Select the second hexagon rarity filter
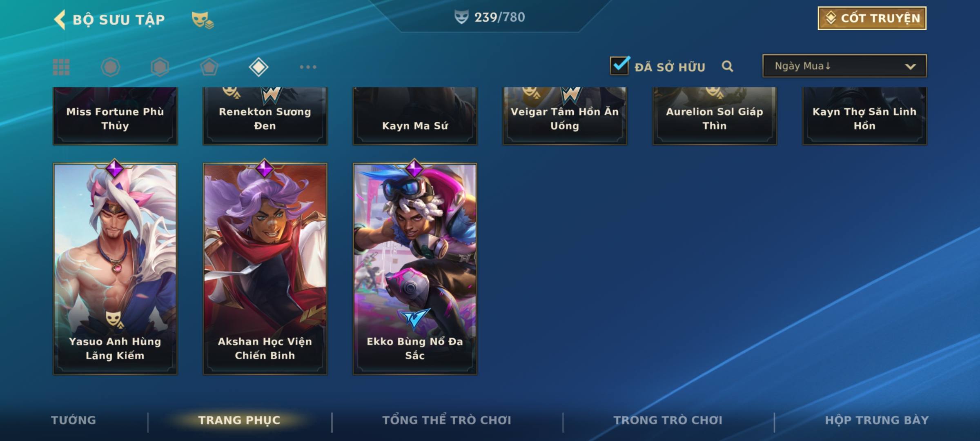Screen dimensions: 980x441 click(x=160, y=67)
